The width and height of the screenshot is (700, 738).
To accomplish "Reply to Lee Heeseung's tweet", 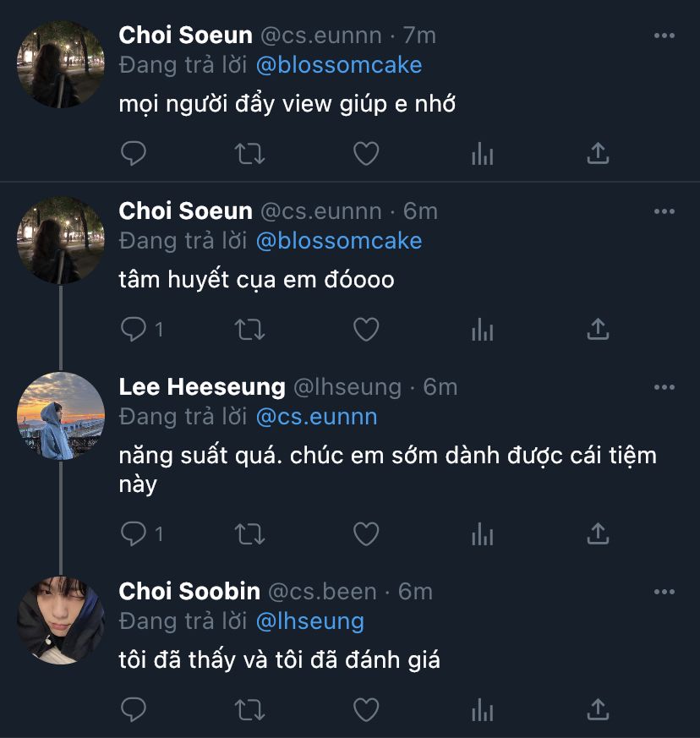I will tap(134, 534).
